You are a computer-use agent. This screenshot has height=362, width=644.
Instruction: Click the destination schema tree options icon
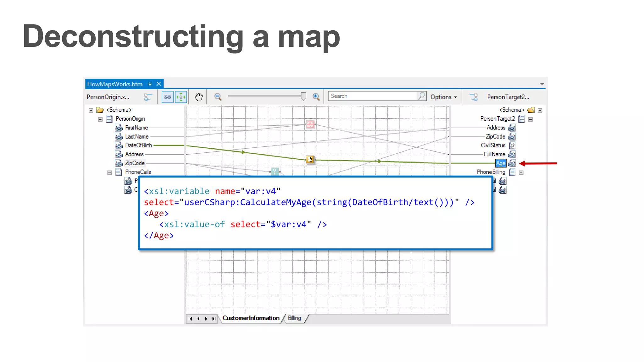coord(474,97)
